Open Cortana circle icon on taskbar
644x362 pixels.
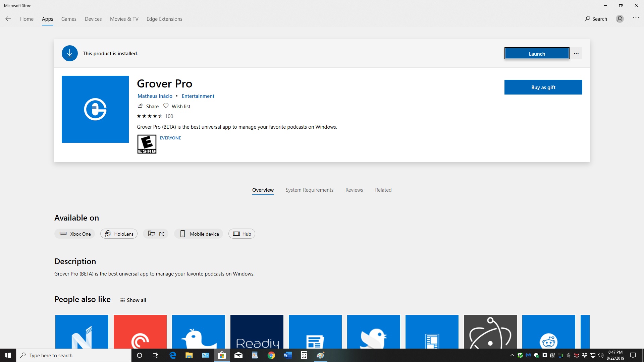coord(140,355)
